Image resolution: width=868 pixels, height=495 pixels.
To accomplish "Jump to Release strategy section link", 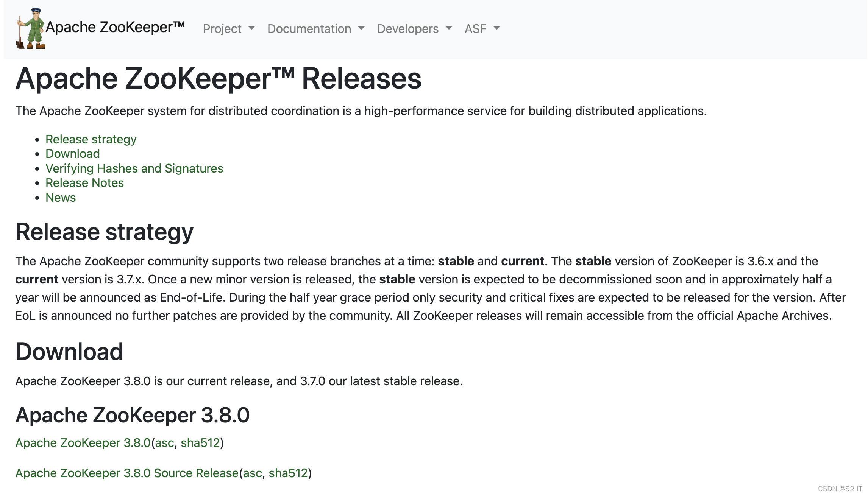I will (91, 139).
